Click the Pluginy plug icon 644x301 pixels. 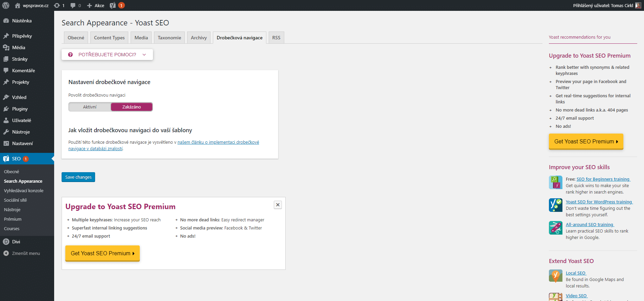[x=6, y=109]
